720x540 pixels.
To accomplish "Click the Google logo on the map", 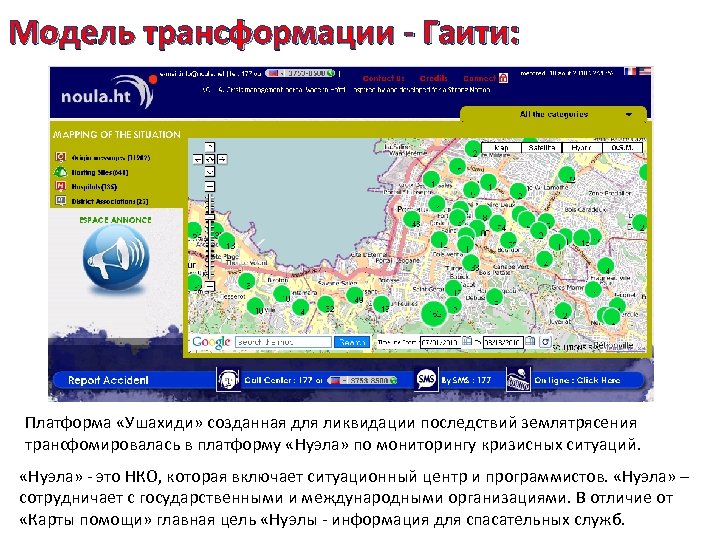I will click(211, 342).
